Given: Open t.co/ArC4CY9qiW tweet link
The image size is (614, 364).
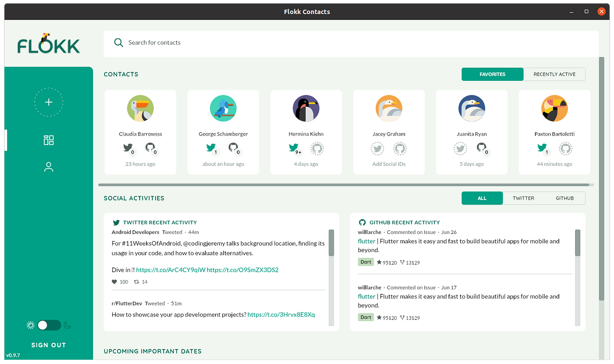Looking at the screenshot, I should (x=170, y=270).
